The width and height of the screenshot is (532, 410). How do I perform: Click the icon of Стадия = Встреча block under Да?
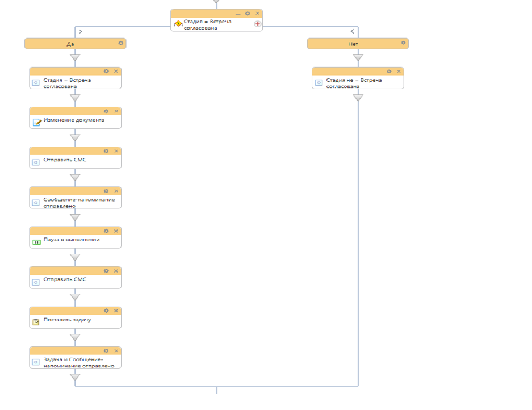(x=36, y=83)
